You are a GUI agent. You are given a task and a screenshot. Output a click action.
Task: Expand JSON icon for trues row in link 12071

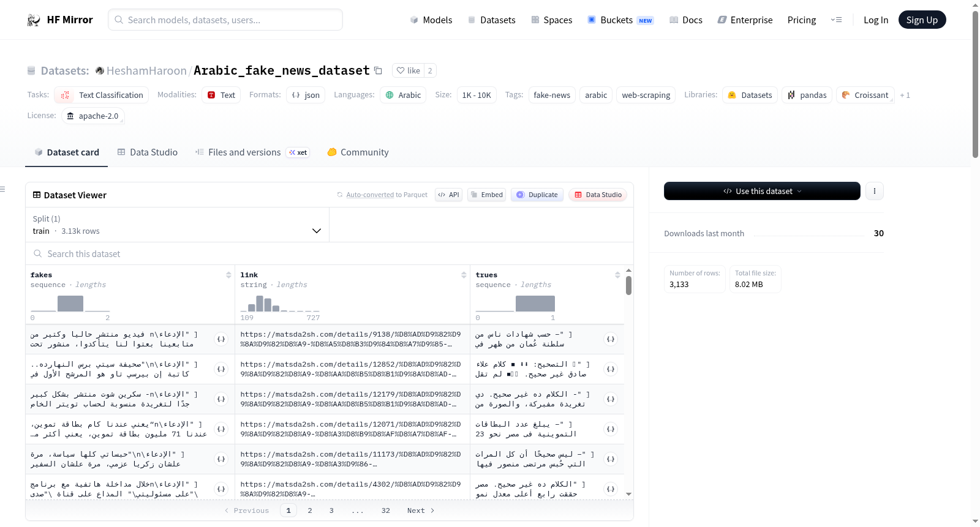pos(611,429)
